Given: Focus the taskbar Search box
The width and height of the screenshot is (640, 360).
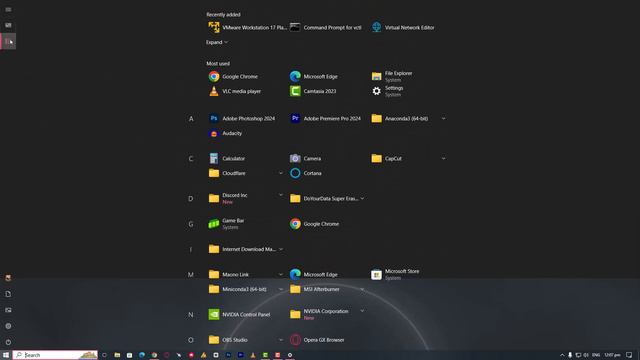Looking at the screenshot, I should [x=55, y=355].
